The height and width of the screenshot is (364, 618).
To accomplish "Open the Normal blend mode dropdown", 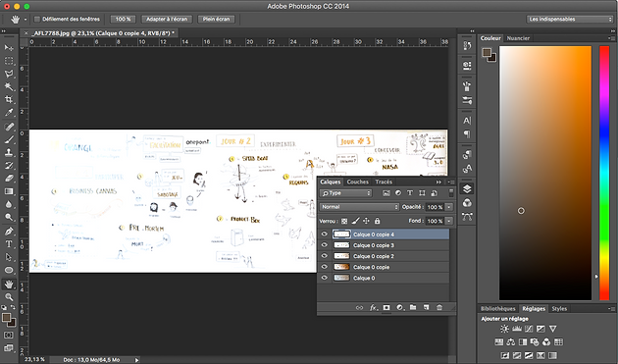I will tap(359, 207).
